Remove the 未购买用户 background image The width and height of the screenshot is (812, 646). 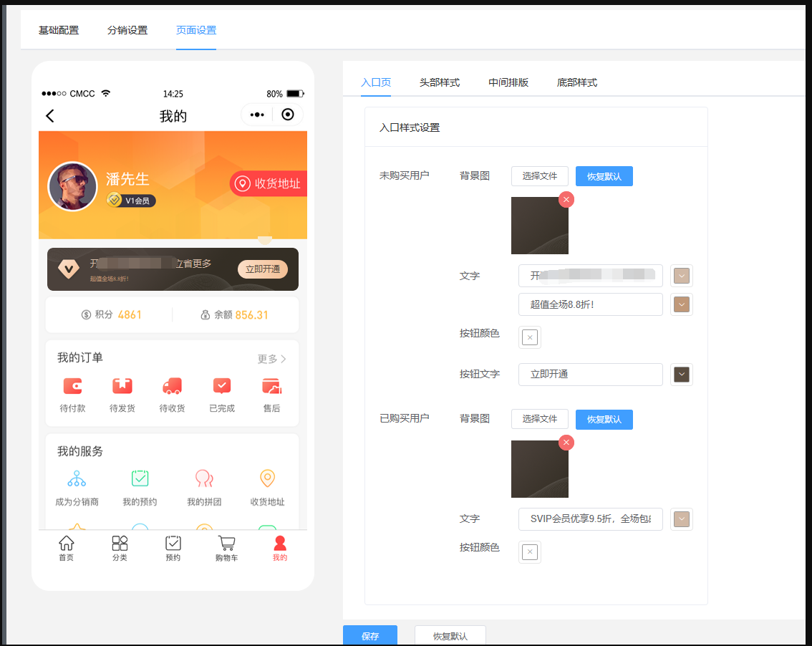[566, 199]
